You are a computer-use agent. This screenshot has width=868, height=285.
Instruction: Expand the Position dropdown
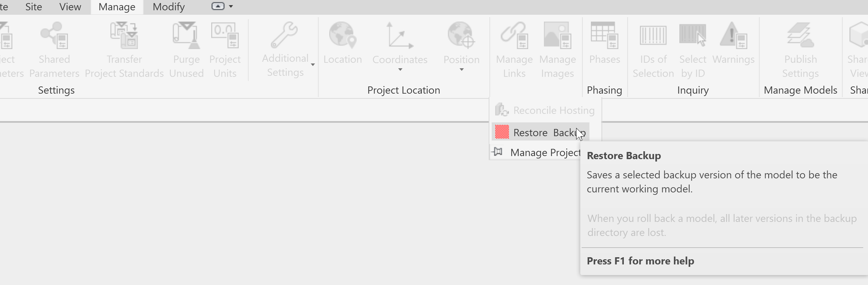click(461, 69)
